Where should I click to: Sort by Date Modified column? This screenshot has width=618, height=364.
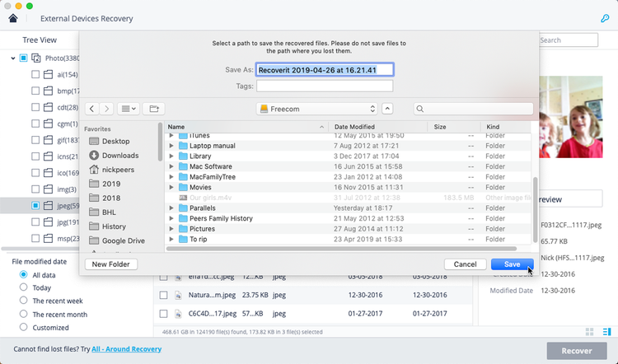tap(378, 127)
